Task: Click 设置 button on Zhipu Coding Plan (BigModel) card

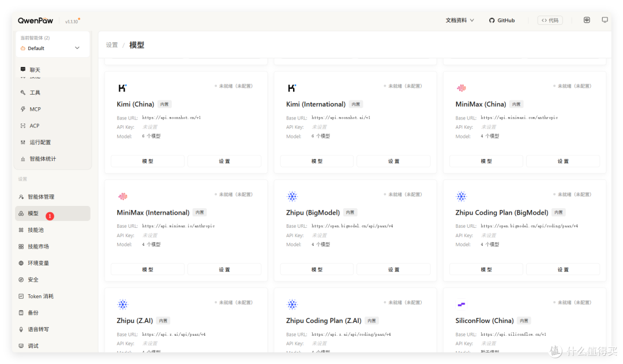Action: pyautogui.click(x=563, y=269)
